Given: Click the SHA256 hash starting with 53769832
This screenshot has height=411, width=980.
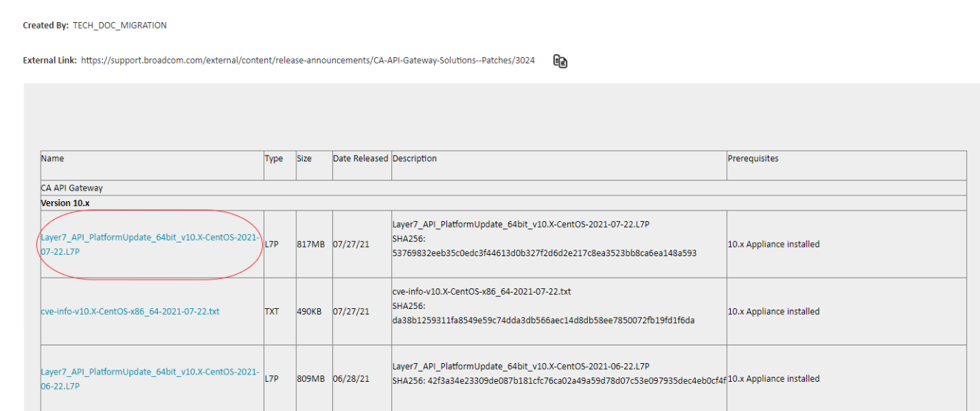Looking at the screenshot, I should (x=544, y=253).
